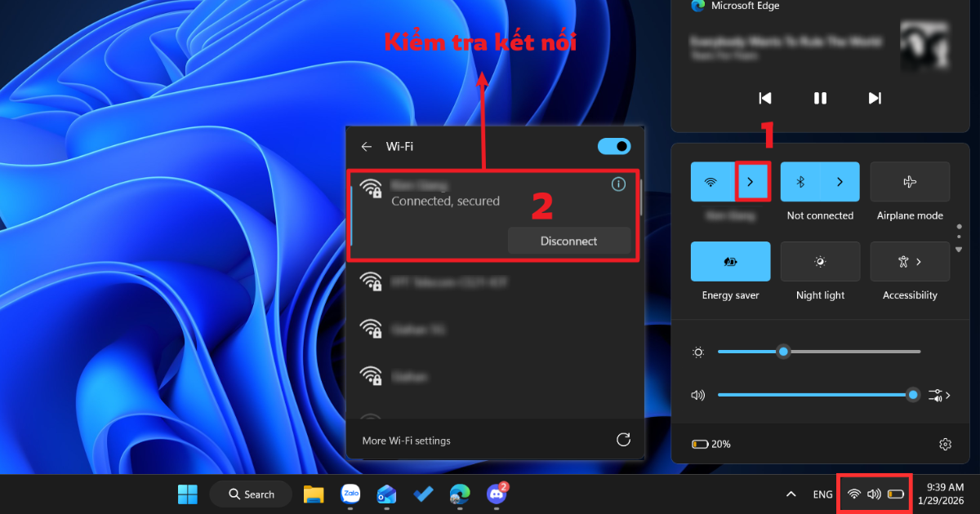
Task: Select the connected, secured Wi-Fi network entry
Action: pos(493,215)
